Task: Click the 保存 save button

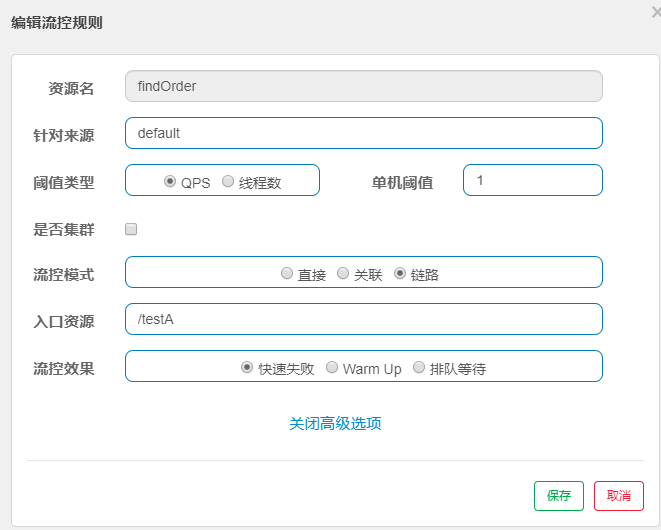Action: coord(559,496)
